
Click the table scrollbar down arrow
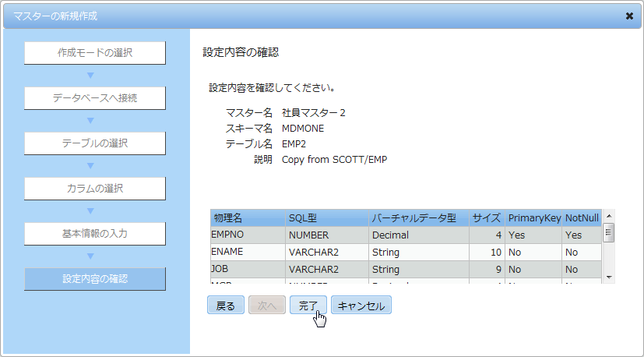coord(609,277)
